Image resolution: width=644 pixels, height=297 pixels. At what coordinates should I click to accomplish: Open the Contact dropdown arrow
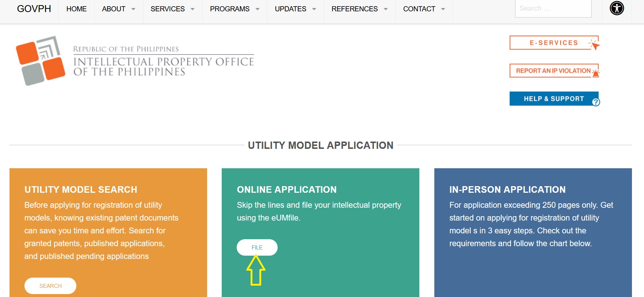443,9
